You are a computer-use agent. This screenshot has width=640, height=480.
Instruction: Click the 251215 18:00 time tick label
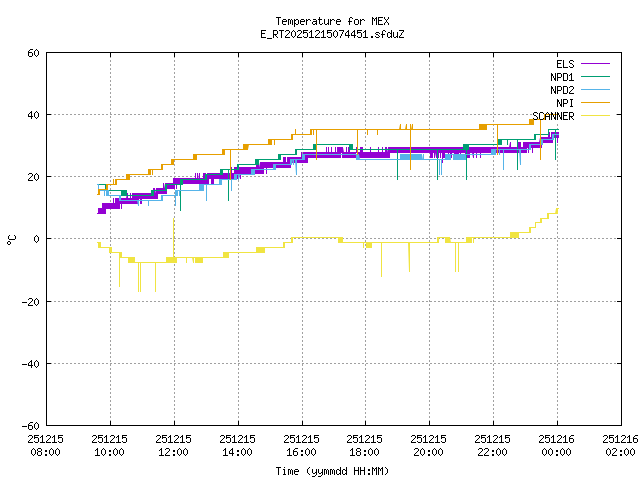click(x=365, y=445)
